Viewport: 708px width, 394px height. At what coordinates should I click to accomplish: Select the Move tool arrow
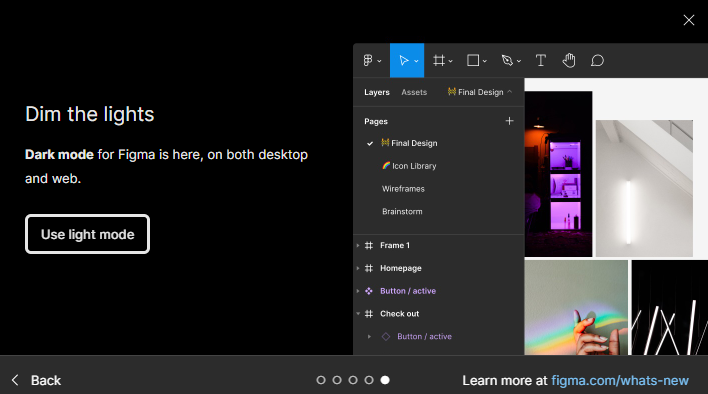tap(404, 60)
